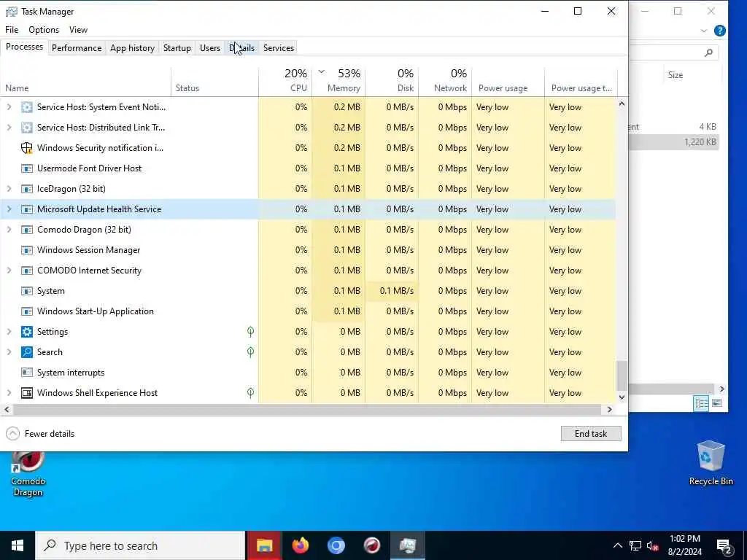747x560 pixels.
Task: Click Fewer details
Action: (41, 434)
